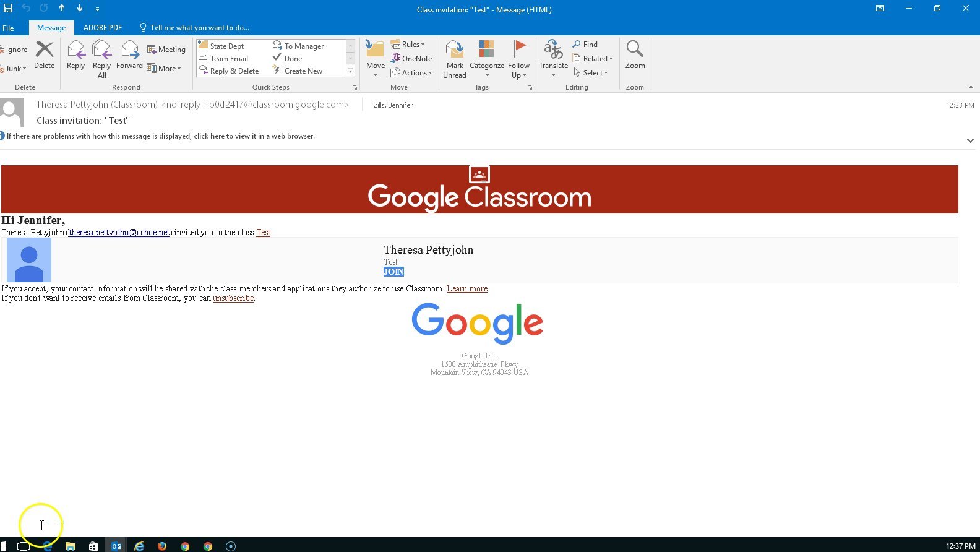Go to the previous item with the up arrow
This screenshot has width=980, height=552.
(62, 9)
